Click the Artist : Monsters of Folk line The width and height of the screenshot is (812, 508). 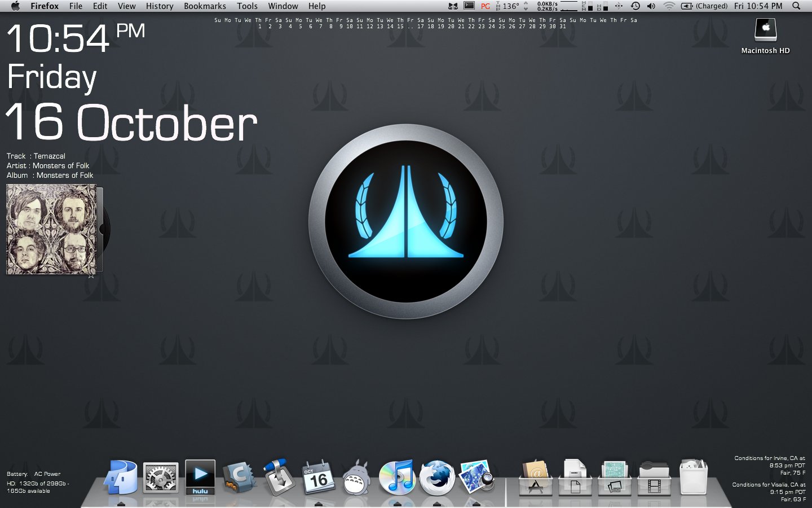[x=48, y=165]
